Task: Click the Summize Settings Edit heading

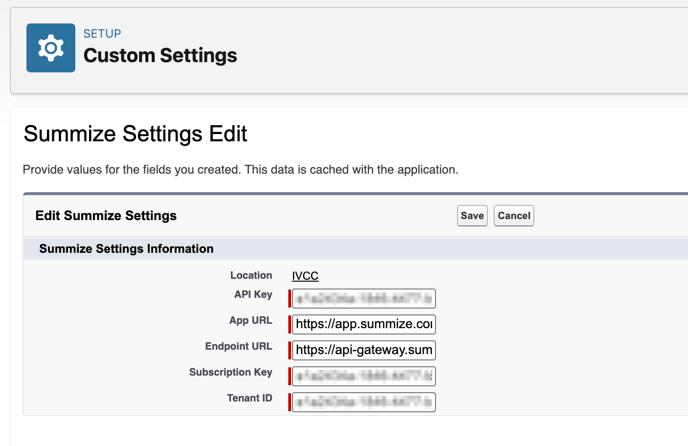Action: 135,134
